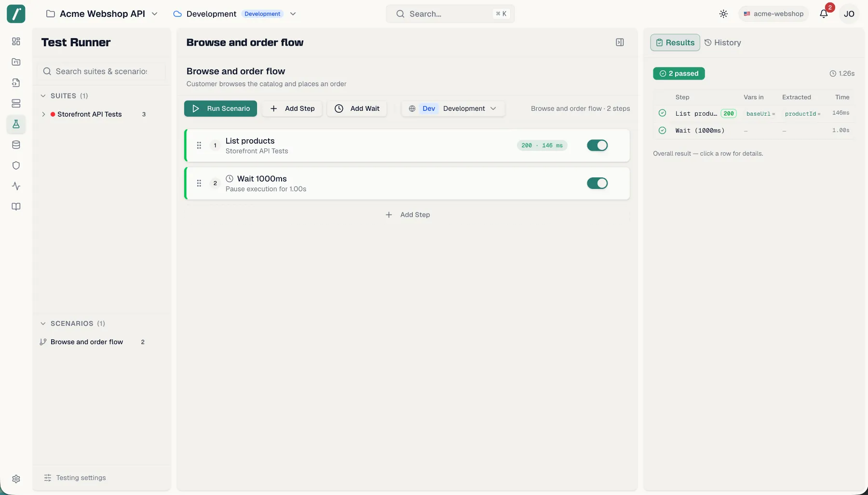Open the Test Runner flask icon
The image size is (868, 495).
[x=16, y=124]
